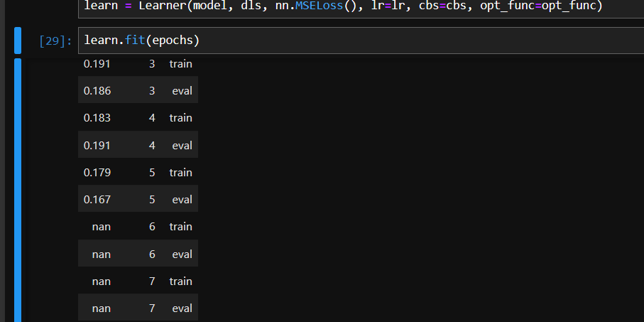644x322 pixels.
Task: Click the MSELoss token in the code
Action: pyautogui.click(x=319, y=6)
